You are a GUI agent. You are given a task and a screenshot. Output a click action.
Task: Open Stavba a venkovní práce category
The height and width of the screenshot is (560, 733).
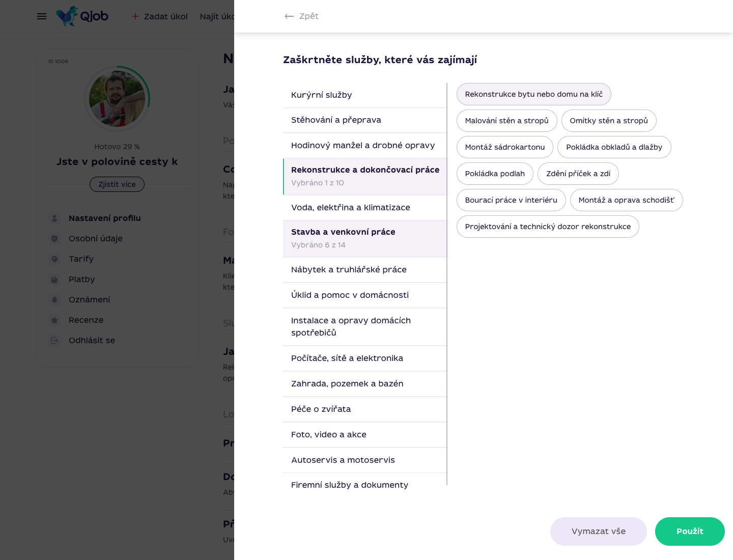(365, 238)
